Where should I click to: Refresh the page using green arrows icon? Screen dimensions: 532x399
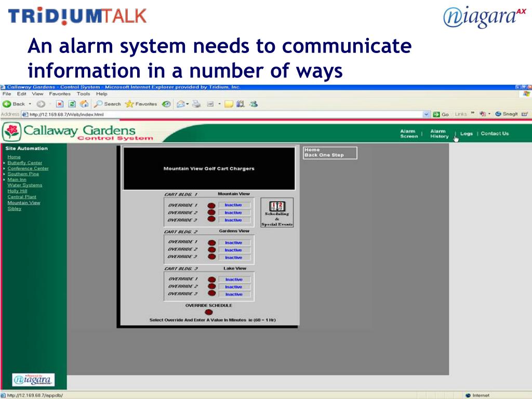(x=72, y=104)
